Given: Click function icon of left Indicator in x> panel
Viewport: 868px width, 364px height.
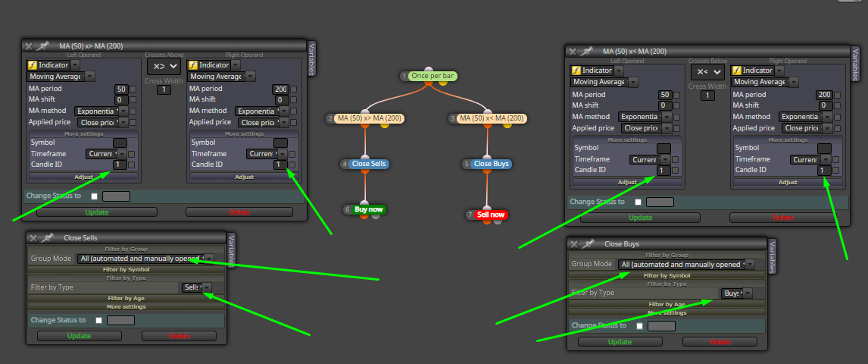Looking at the screenshot, I should tap(33, 65).
